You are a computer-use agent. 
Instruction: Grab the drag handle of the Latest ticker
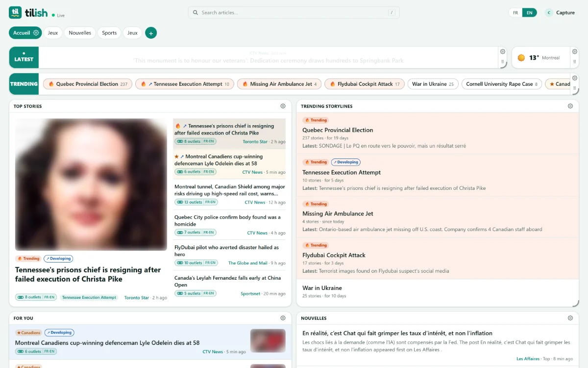click(x=502, y=62)
